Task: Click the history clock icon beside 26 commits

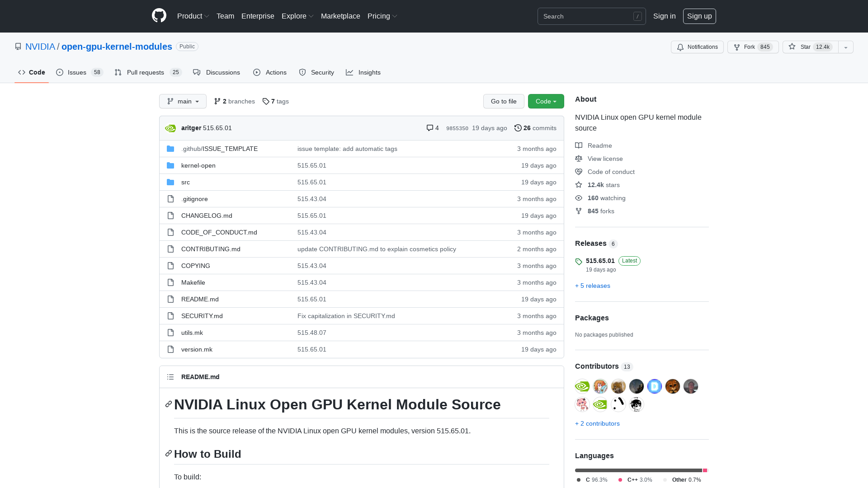Action: click(x=518, y=128)
